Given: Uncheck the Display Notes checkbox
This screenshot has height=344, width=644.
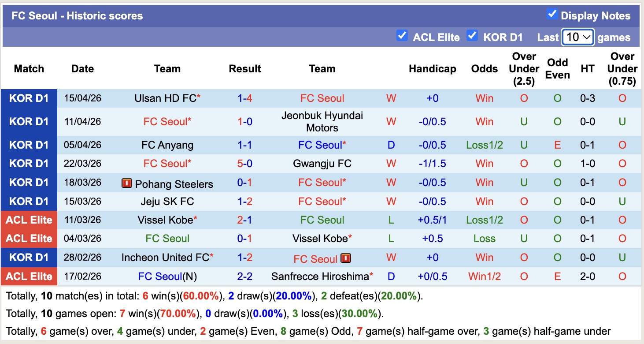Looking at the screenshot, I should coord(552,14).
